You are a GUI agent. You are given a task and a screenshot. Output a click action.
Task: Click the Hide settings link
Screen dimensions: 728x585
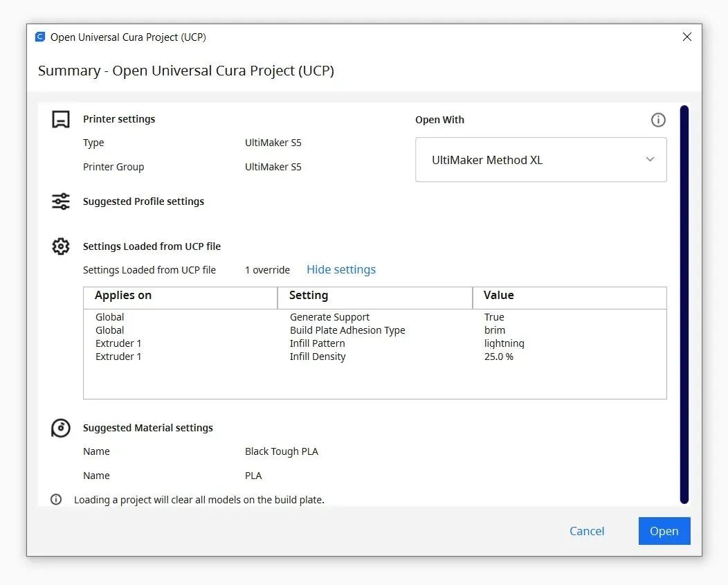coord(341,269)
